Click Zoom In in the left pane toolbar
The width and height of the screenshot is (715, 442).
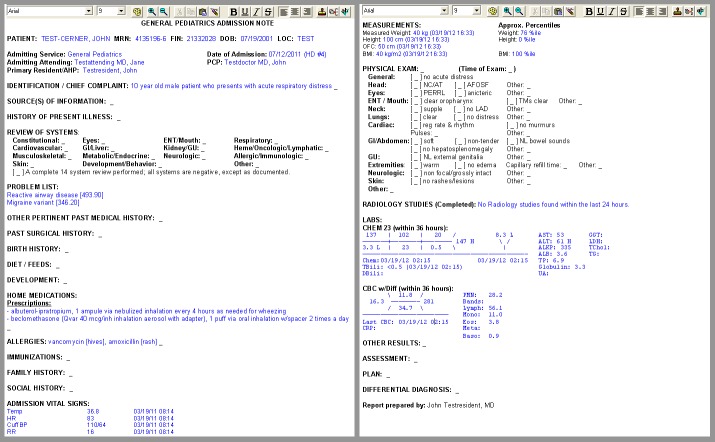(x=152, y=12)
